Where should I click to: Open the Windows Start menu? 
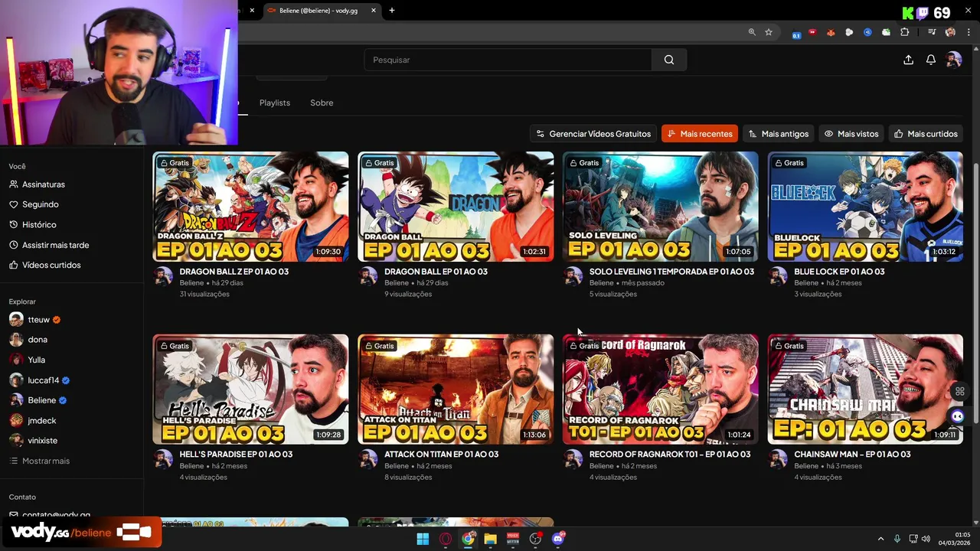pyautogui.click(x=423, y=539)
